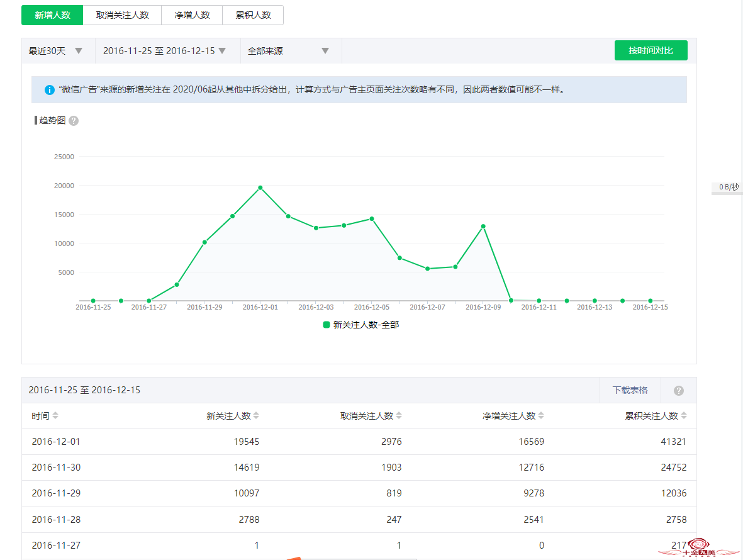Click the 19545 new followers value
This screenshot has width=743, height=560.
pyautogui.click(x=247, y=442)
